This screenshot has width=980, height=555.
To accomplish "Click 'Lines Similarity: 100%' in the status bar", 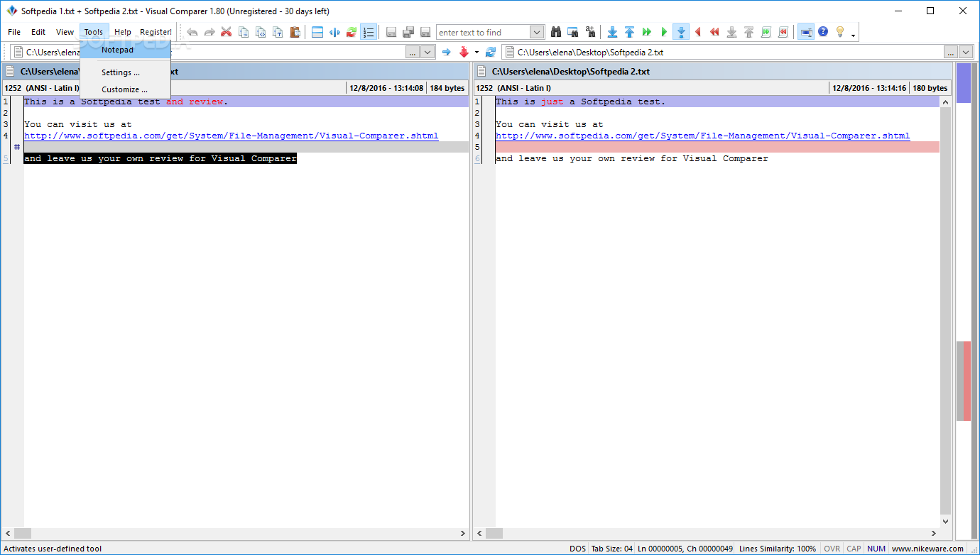I will (778, 549).
